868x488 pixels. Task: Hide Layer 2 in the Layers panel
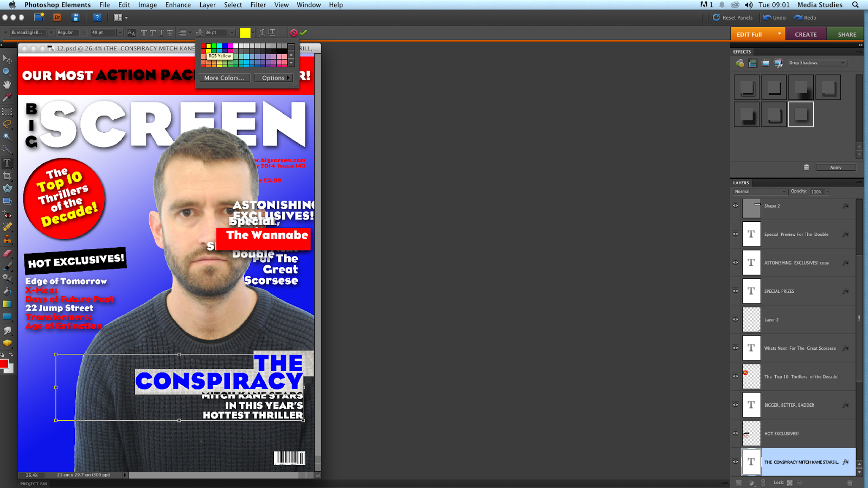pos(736,319)
